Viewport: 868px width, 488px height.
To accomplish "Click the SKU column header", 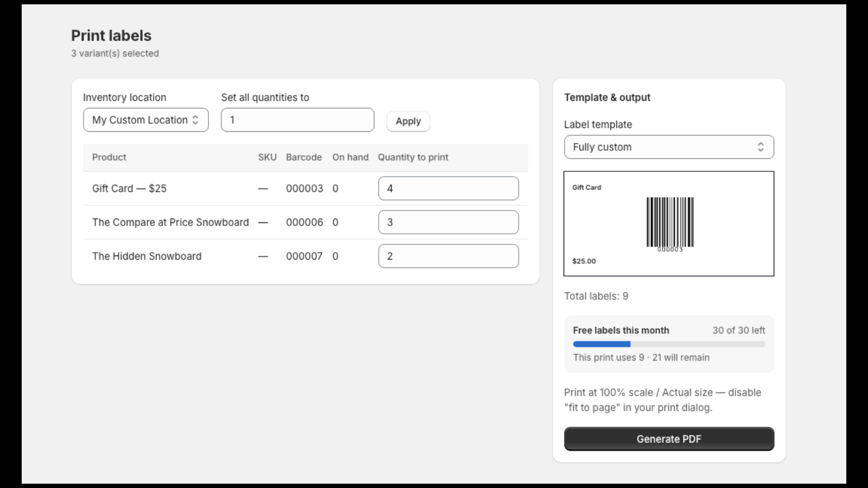I will (x=267, y=157).
